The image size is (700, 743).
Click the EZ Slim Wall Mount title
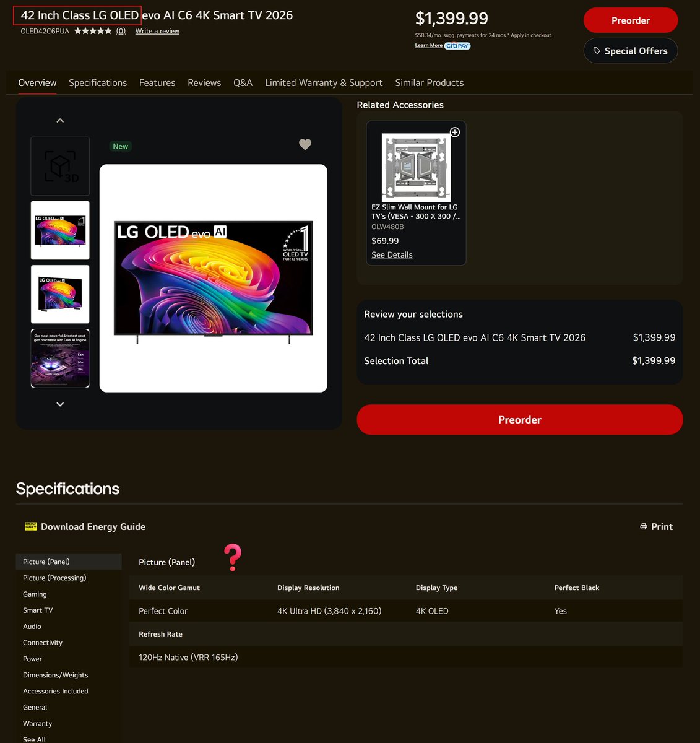click(416, 212)
